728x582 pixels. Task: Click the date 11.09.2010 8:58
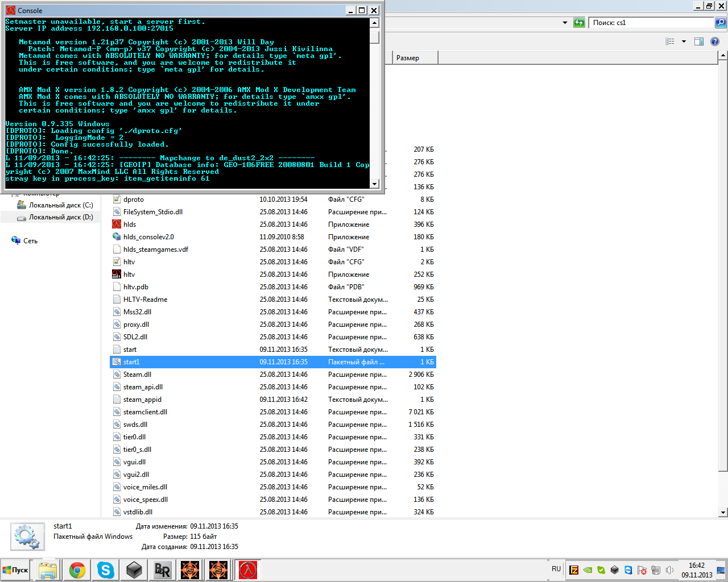click(282, 237)
